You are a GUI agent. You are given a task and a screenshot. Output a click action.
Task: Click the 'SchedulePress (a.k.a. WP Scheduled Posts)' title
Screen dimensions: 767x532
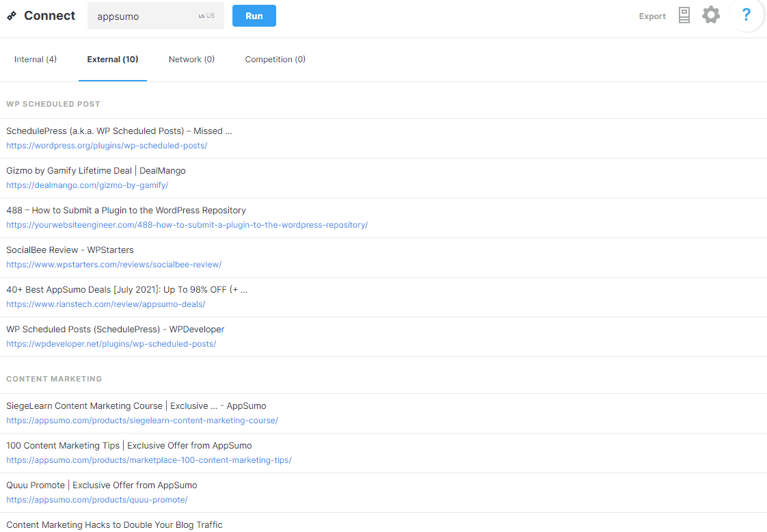(x=120, y=131)
